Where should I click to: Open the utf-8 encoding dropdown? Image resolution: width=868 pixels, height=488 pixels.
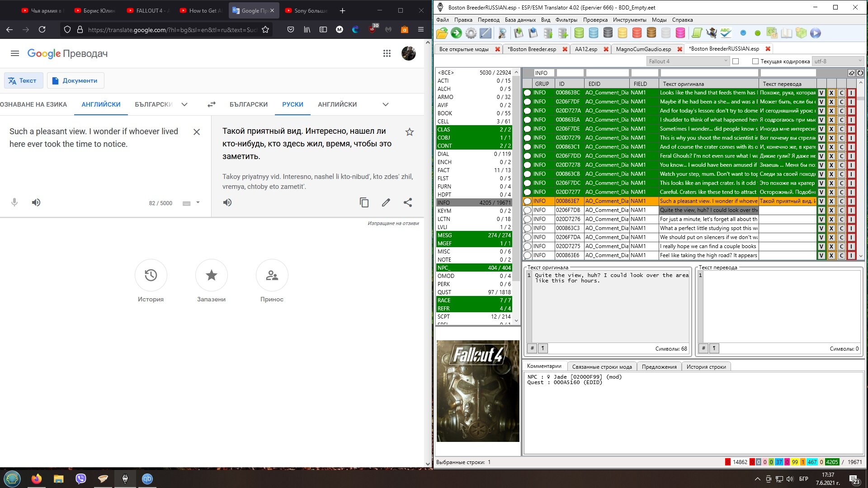pyautogui.click(x=838, y=61)
